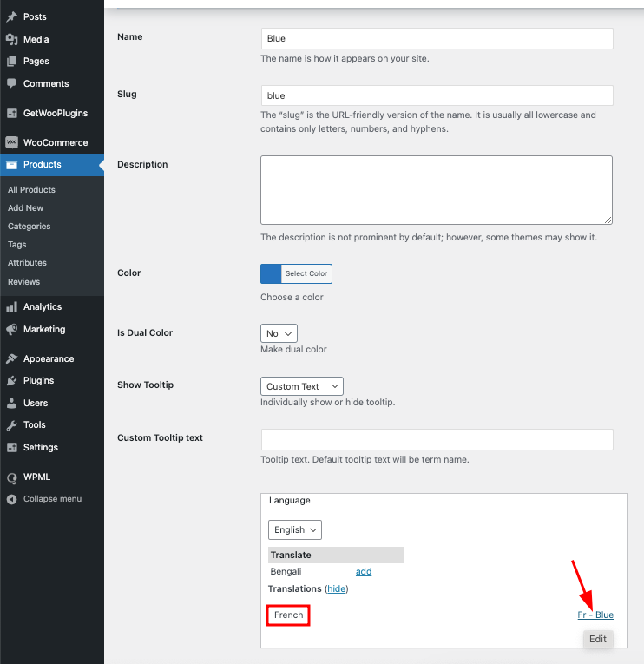Image resolution: width=644 pixels, height=664 pixels.
Task: Click the French translation label
Action: click(x=288, y=615)
